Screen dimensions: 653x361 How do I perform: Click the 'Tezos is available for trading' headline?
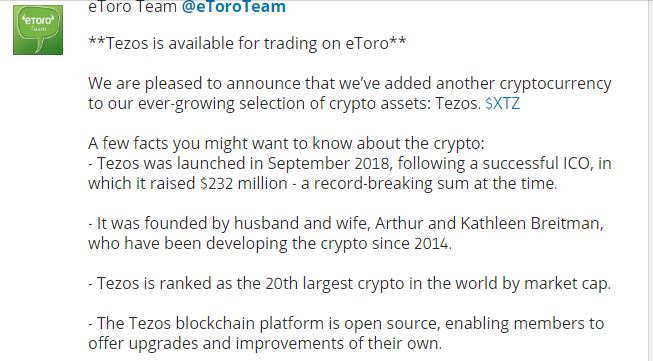click(x=247, y=43)
